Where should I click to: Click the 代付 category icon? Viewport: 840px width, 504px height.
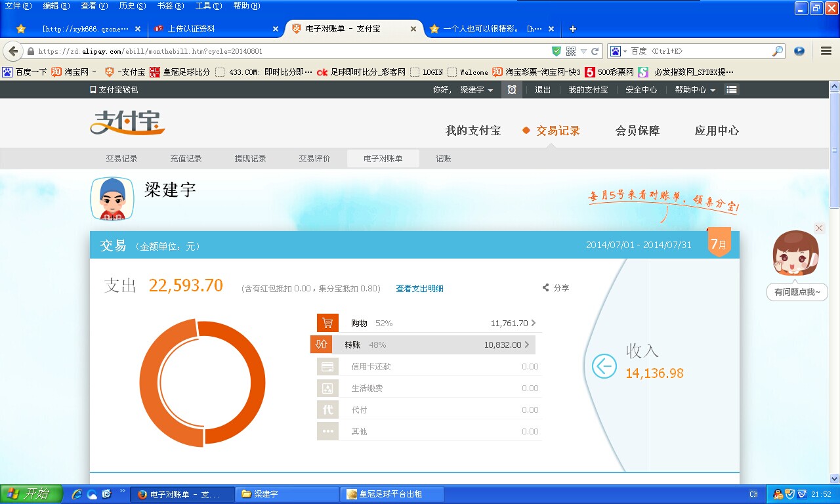click(x=327, y=409)
